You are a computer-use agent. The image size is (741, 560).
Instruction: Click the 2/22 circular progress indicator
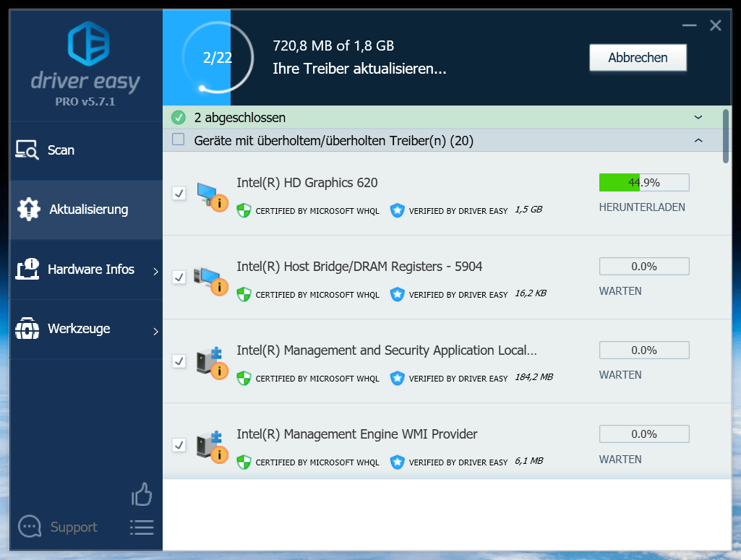pos(218,58)
